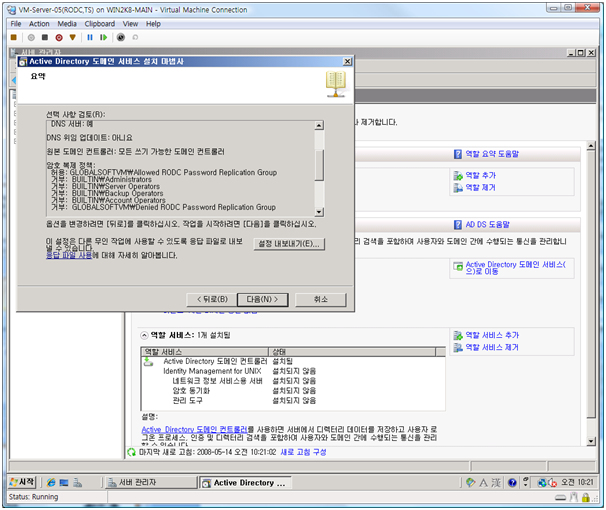Close the Active Directory wizard dialog
Image resolution: width=606 pixels, height=510 pixels.
click(x=347, y=61)
